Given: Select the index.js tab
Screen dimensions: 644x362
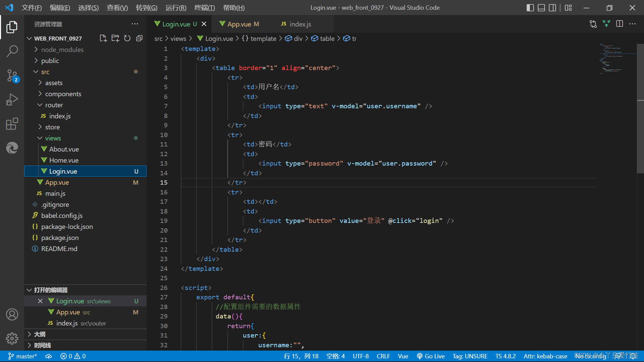Looking at the screenshot, I should coord(300,24).
